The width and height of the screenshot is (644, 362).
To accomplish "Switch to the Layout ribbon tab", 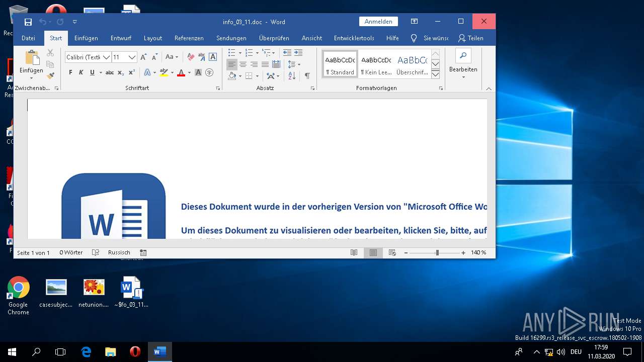I will click(x=153, y=38).
